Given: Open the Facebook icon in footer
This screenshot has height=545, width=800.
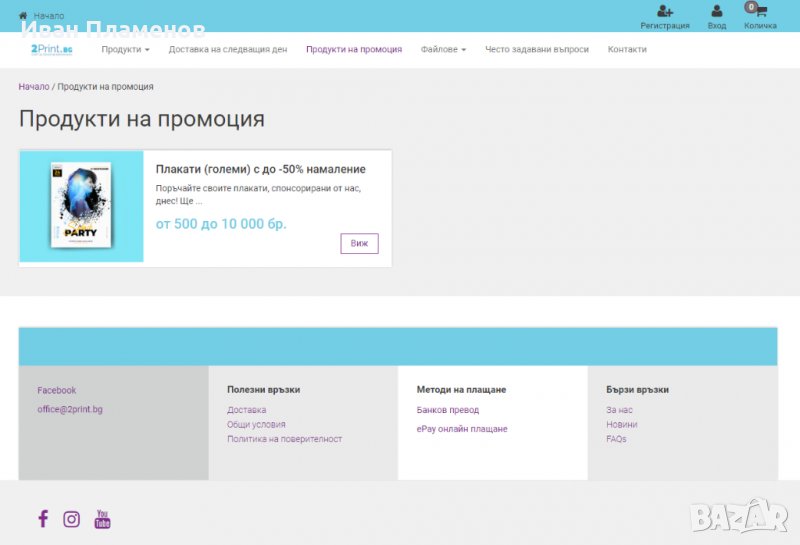Looking at the screenshot, I should (x=43, y=519).
